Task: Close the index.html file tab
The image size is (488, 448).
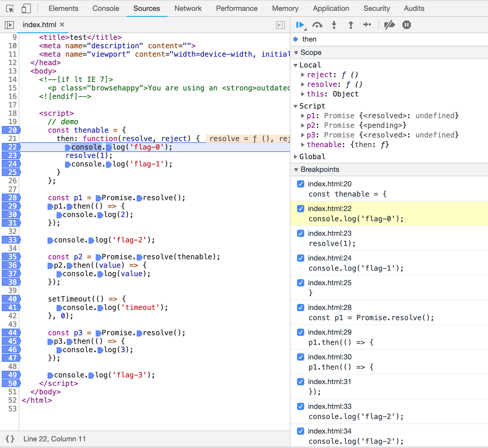Action: tap(62, 24)
